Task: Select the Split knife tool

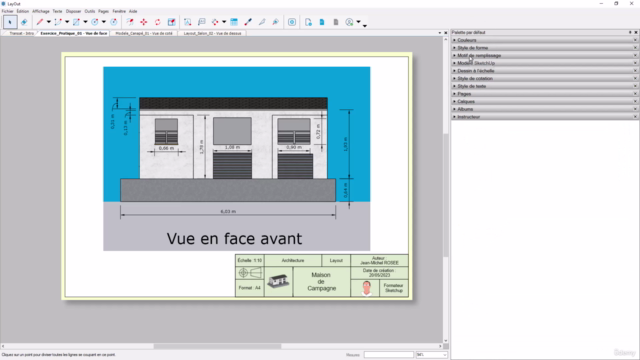Action: pos(262,22)
